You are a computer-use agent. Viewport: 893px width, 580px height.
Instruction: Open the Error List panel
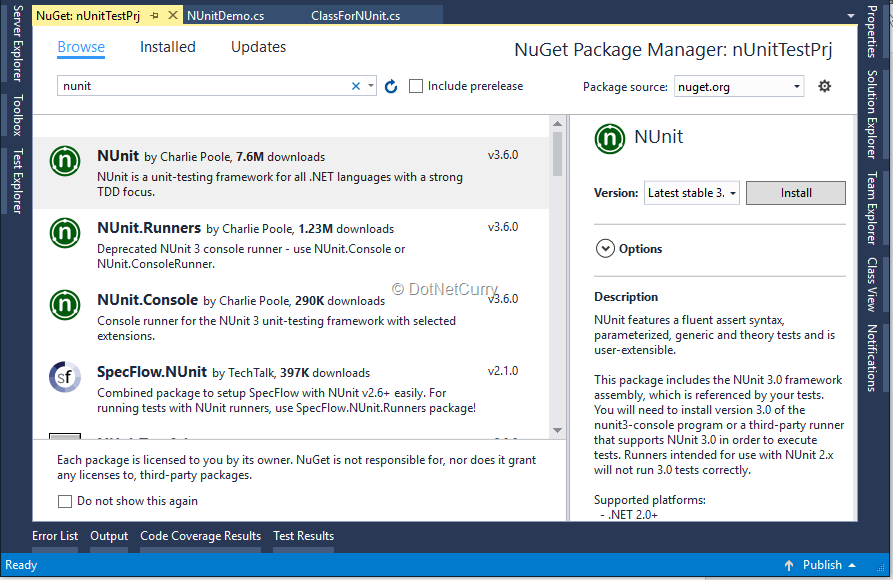click(55, 536)
